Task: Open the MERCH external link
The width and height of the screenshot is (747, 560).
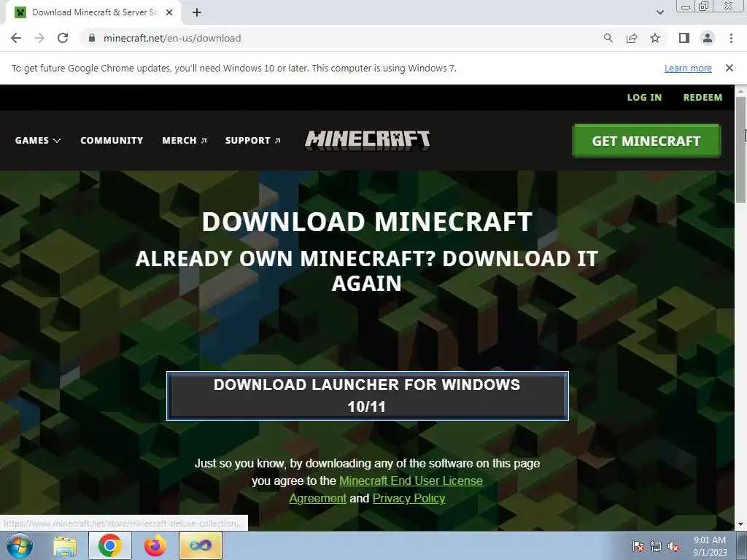Action: pyautogui.click(x=185, y=141)
